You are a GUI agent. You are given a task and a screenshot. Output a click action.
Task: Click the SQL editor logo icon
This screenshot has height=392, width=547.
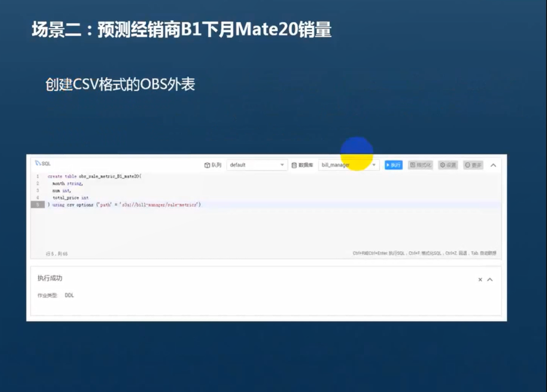point(38,163)
